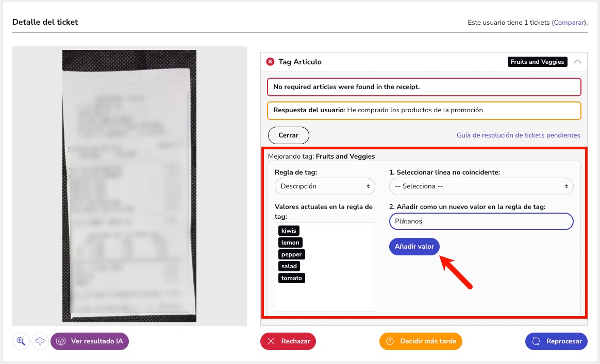
Task: Click the receipt image thumbnail
Action: tap(129, 186)
